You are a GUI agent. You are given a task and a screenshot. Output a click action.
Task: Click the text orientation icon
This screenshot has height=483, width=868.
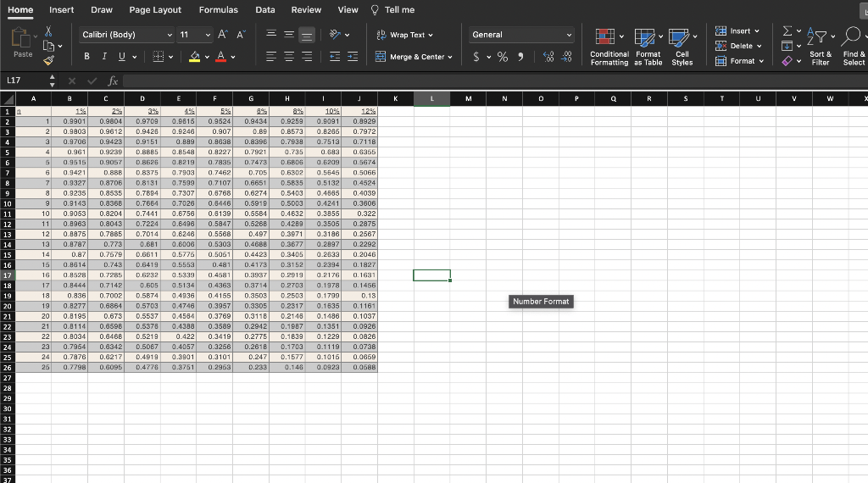tap(335, 34)
